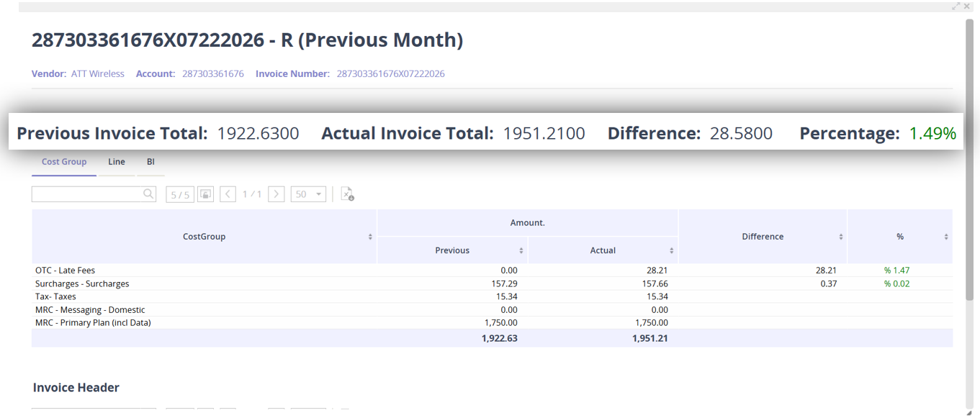Screen dimensions: 980x418
Task: Click the save-layout icon beside the 5/5 counter
Action: (205, 194)
